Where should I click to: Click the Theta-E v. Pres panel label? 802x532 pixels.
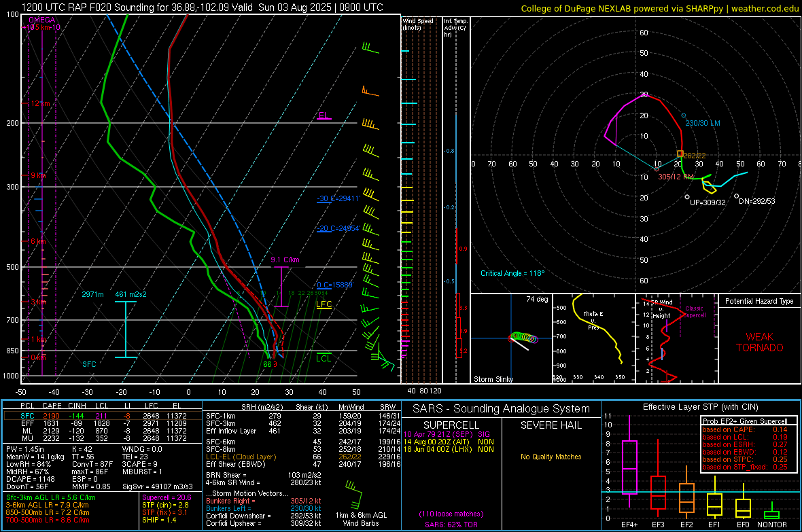[x=593, y=321]
